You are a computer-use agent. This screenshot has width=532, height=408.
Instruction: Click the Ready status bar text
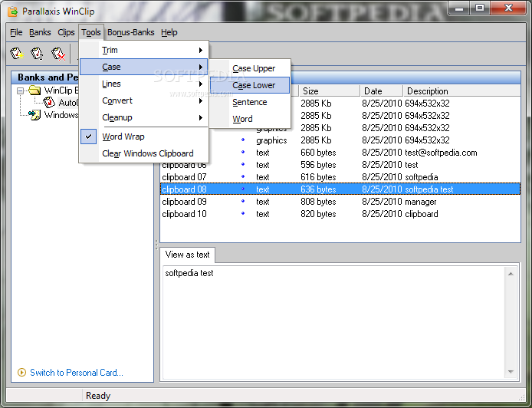point(98,396)
